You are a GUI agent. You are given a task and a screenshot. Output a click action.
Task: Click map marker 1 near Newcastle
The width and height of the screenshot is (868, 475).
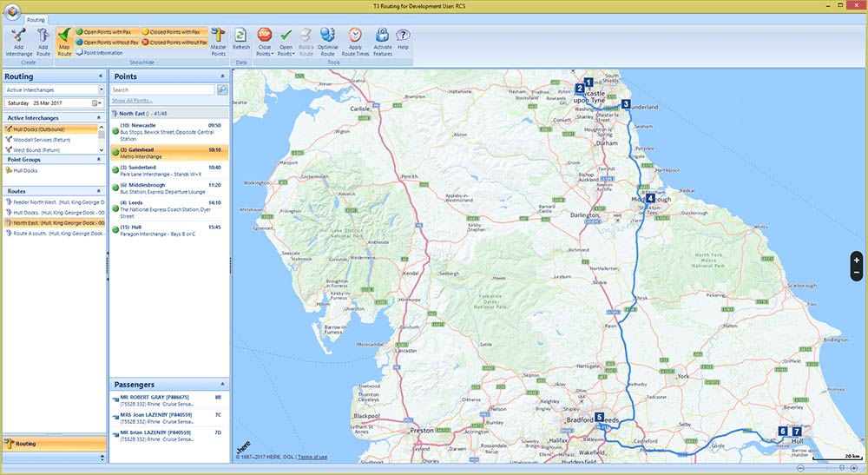click(589, 82)
